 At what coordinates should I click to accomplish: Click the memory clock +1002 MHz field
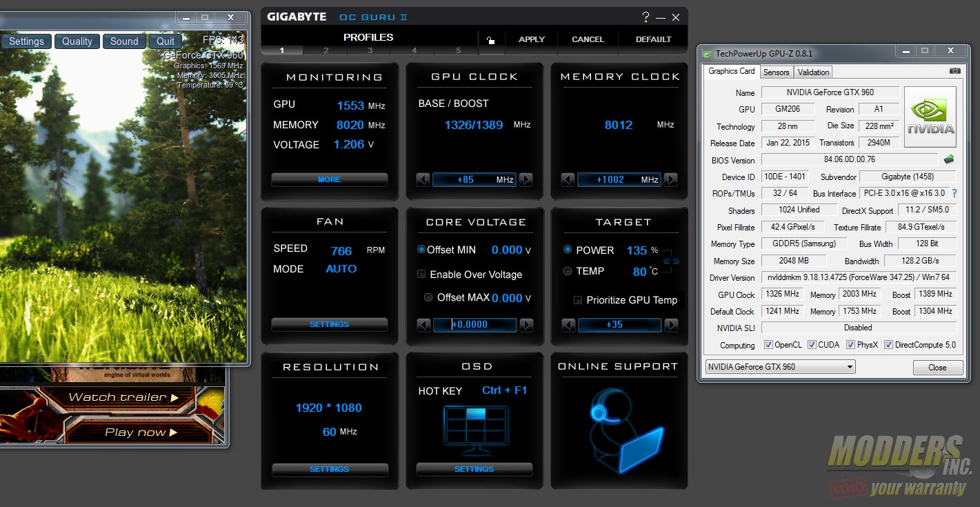619,179
